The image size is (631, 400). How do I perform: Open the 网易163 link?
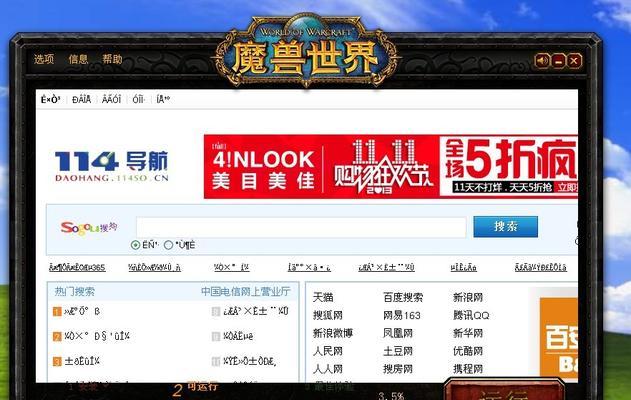tap(402, 315)
